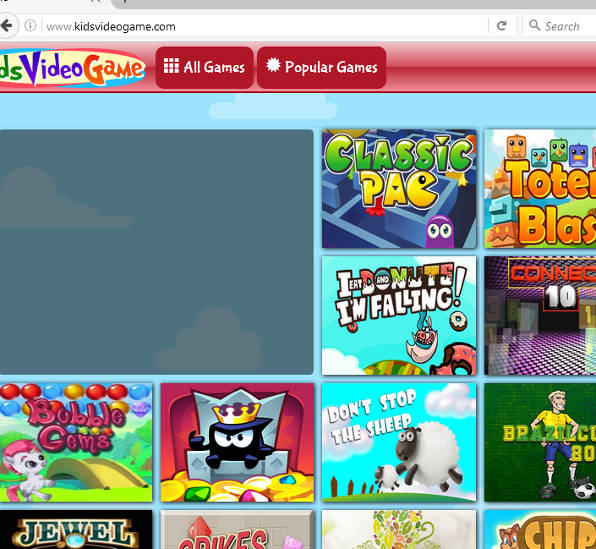The width and height of the screenshot is (596, 549).
Task: Open the site information icon
Action: [x=30, y=26]
